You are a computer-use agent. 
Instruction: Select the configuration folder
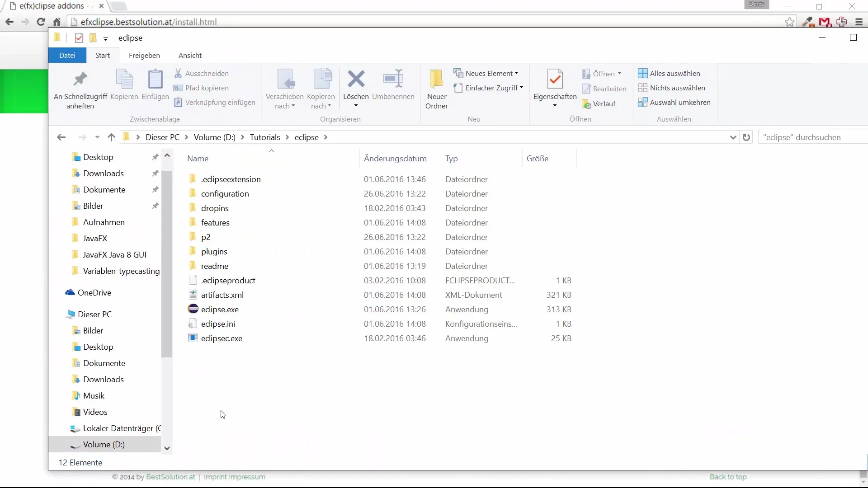tap(225, 193)
